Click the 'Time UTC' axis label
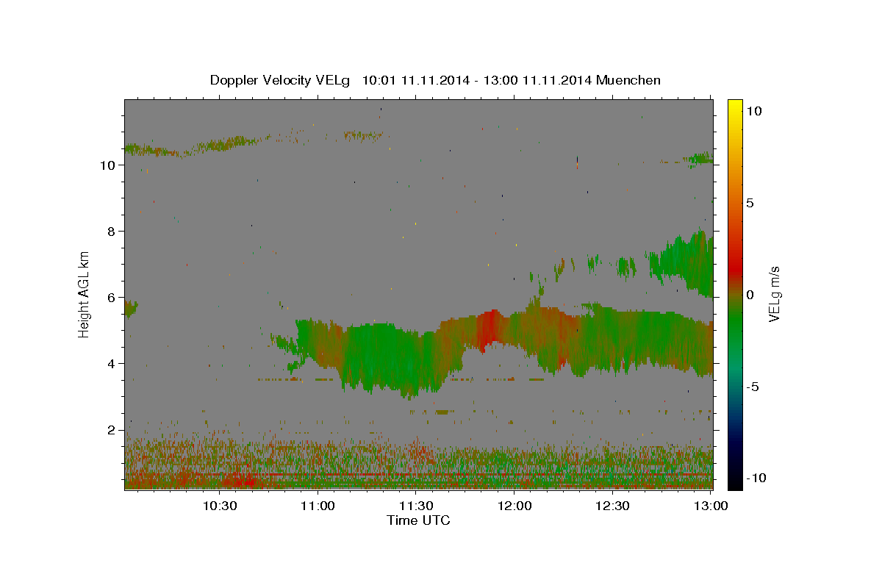The height and width of the screenshot is (588, 882). point(418,520)
